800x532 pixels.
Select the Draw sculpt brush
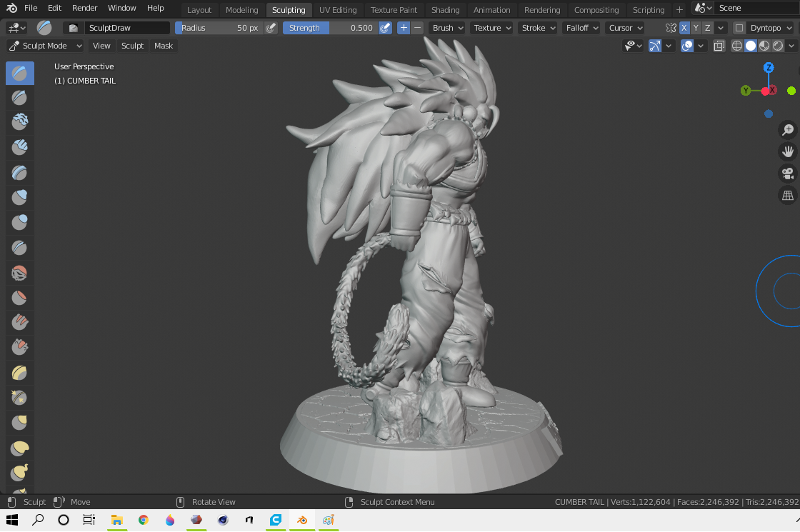coord(19,73)
